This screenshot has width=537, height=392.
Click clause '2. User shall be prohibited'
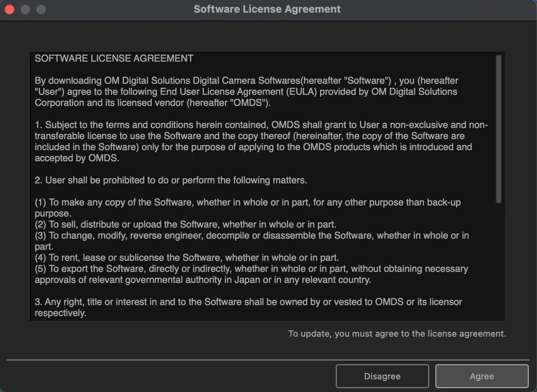click(171, 180)
